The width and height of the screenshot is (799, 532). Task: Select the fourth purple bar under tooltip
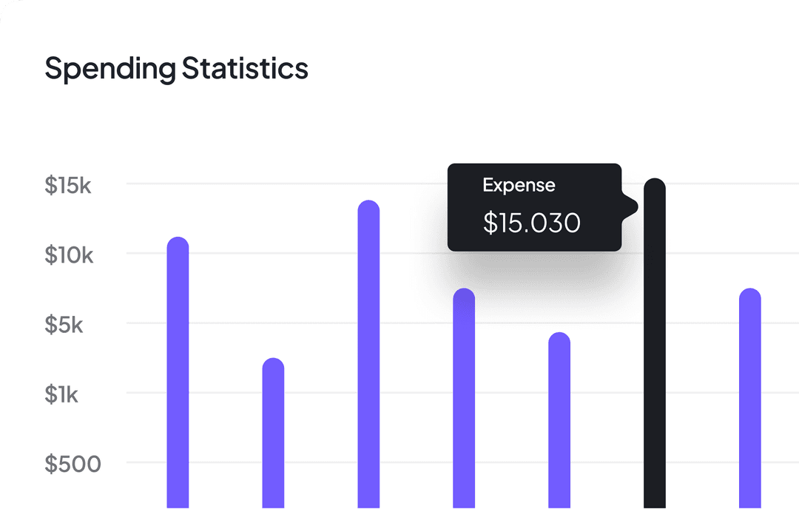coord(464,397)
